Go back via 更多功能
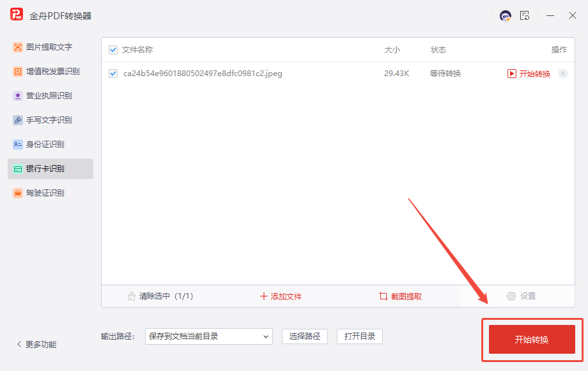The height and width of the screenshot is (371, 588). coord(37,344)
